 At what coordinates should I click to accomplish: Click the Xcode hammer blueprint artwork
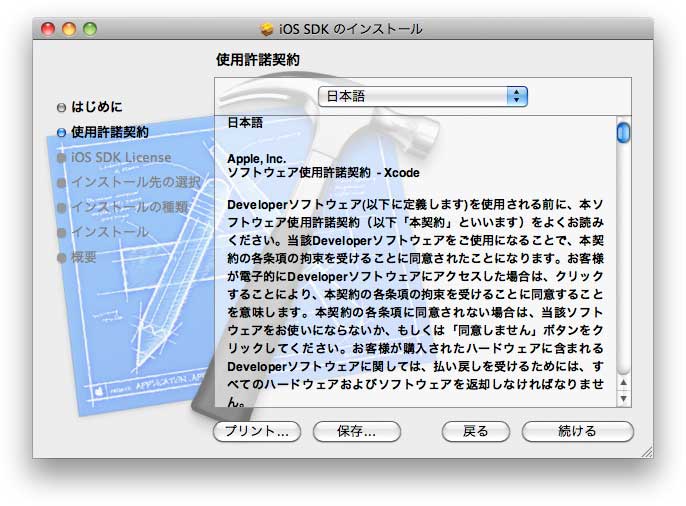[130, 300]
